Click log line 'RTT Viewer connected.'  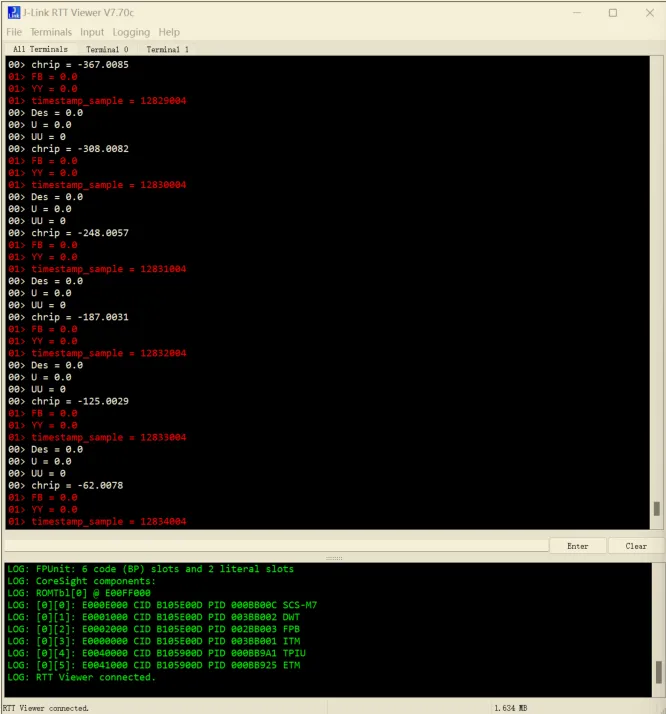click(x=81, y=678)
